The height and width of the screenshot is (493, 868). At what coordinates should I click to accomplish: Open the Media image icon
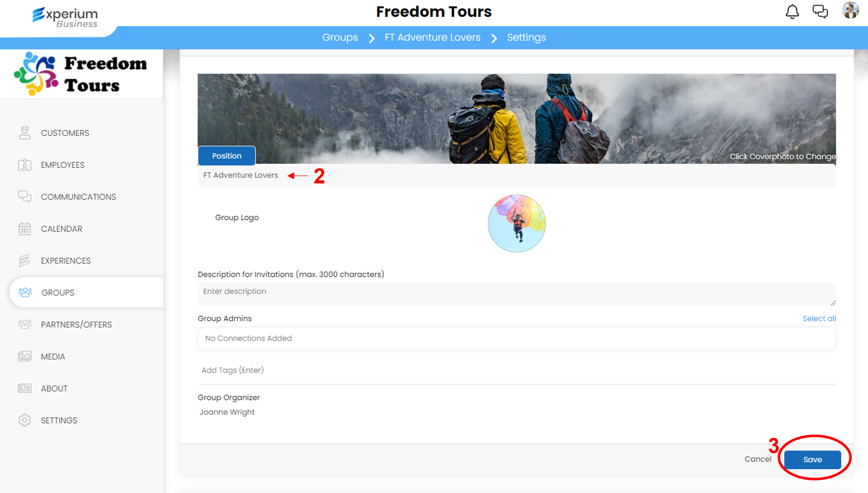[x=24, y=356]
